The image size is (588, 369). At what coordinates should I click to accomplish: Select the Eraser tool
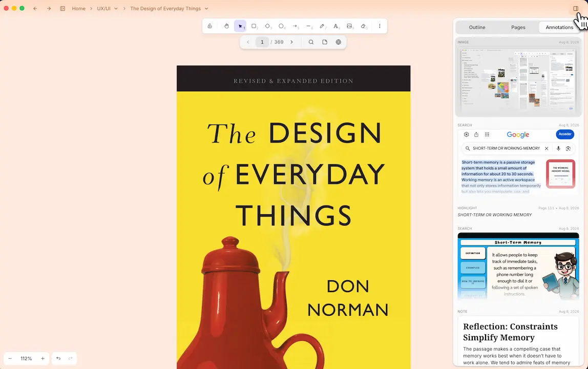click(363, 26)
